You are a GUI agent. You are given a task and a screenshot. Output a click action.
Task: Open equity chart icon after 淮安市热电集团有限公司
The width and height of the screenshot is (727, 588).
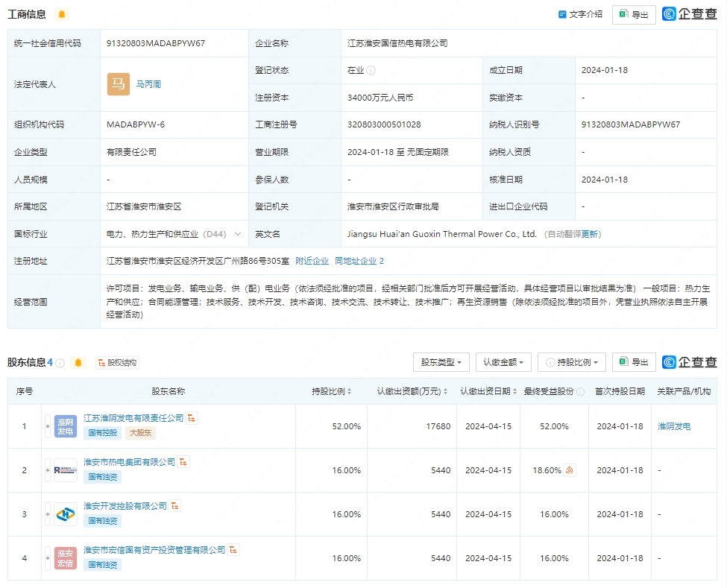click(183, 462)
